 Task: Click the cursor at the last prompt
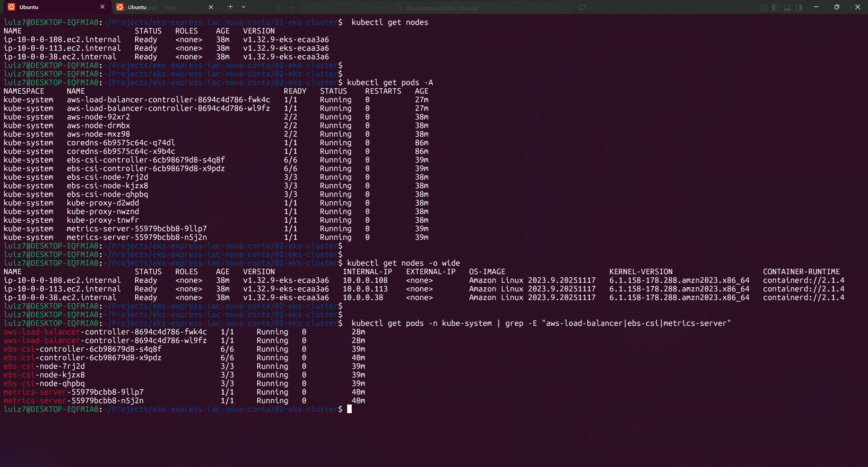click(x=349, y=409)
